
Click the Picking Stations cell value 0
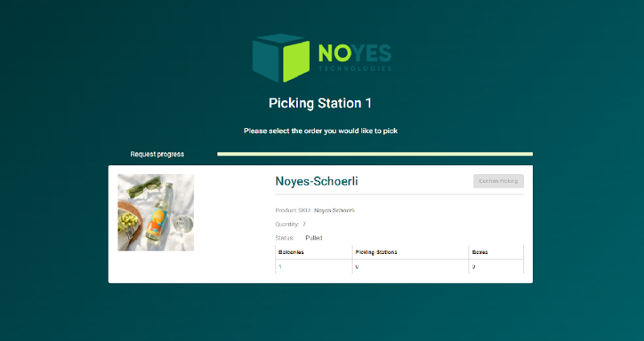tap(357, 267)
